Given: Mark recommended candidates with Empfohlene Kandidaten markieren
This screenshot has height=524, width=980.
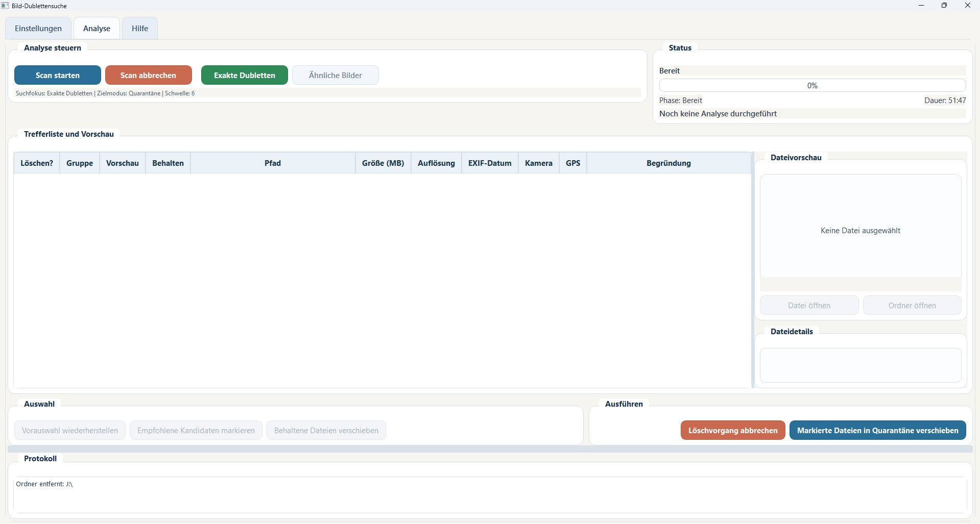Looking at the screenshot, I should (x=196, y=430).
